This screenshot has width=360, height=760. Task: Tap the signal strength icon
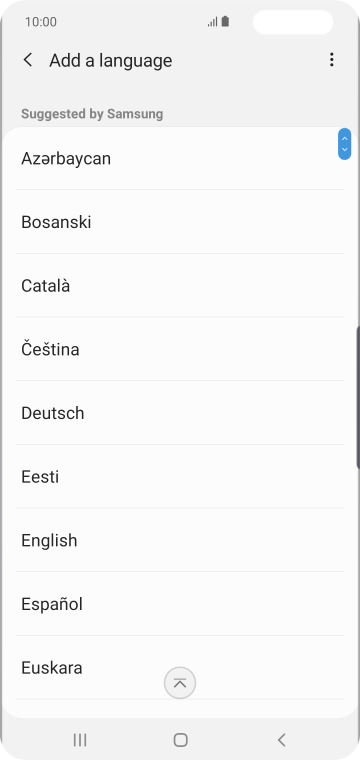coord(212,22)
